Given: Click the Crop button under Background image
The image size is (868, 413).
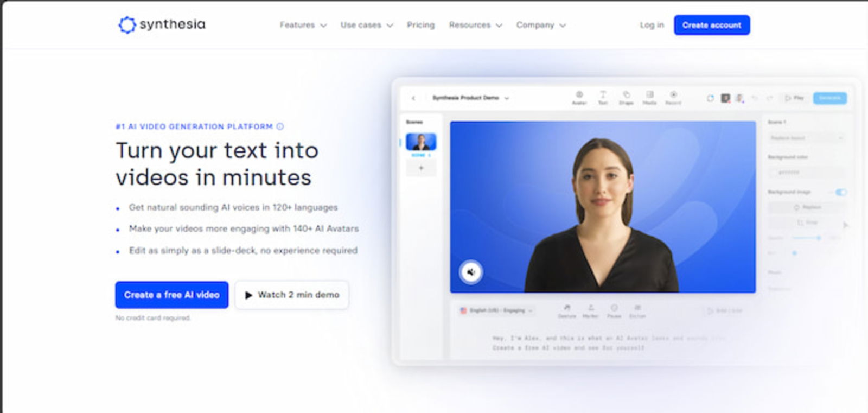Looking at the screenshot, I should (807, 223).
